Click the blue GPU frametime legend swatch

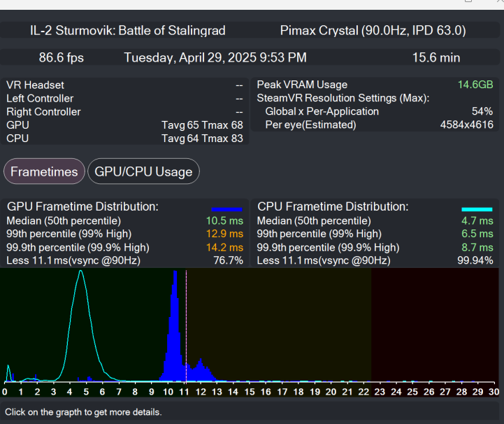click(x=226, y=209)
